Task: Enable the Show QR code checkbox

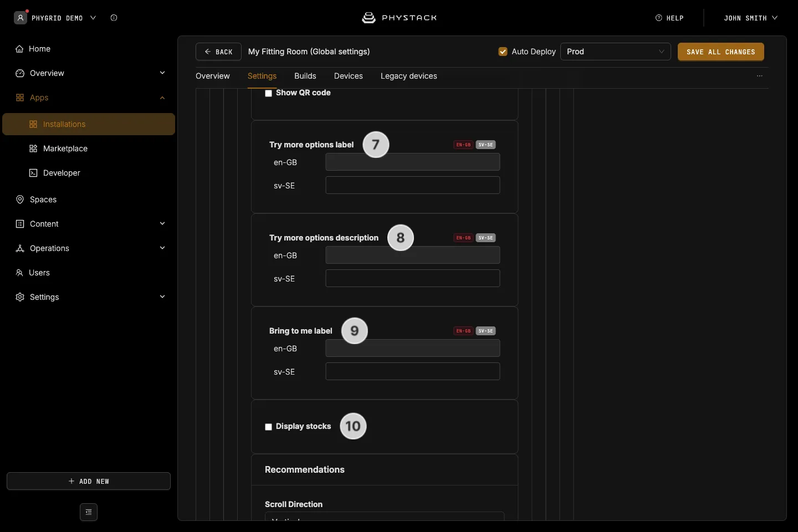Action: (268, 93)
